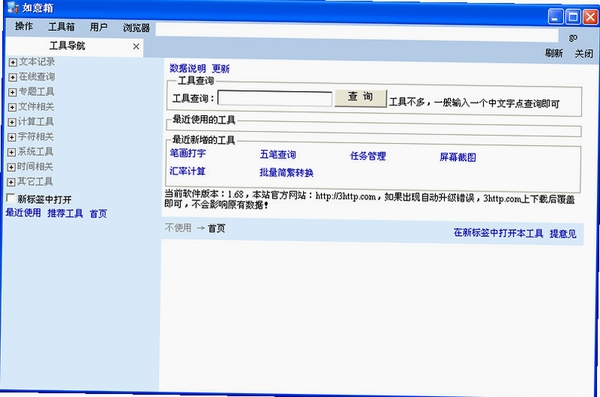Click the 最近使用 link in sidebar
600x397 pixels.
[23, 212]
